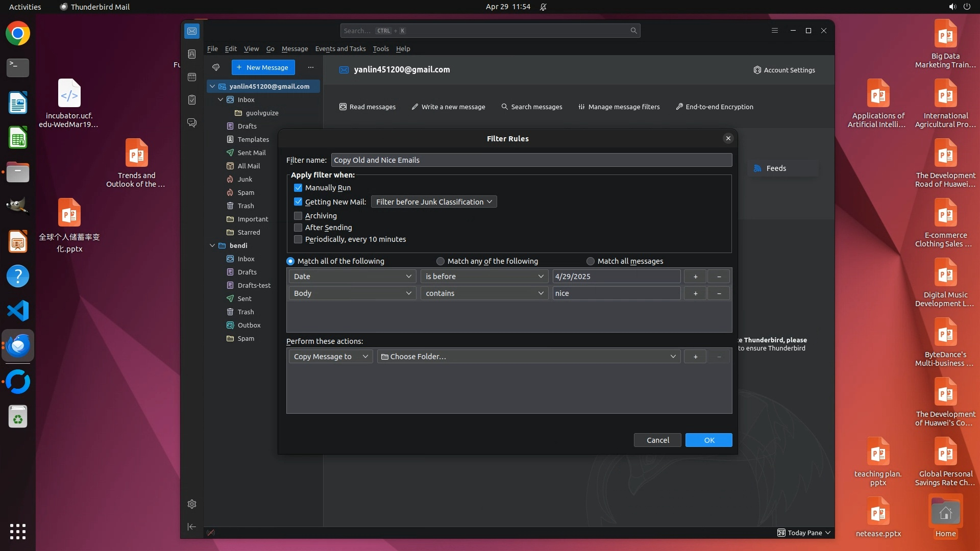Expand the 'is before' condition dropdown
This screenshot has width=980, height=551.
[484, 277]
